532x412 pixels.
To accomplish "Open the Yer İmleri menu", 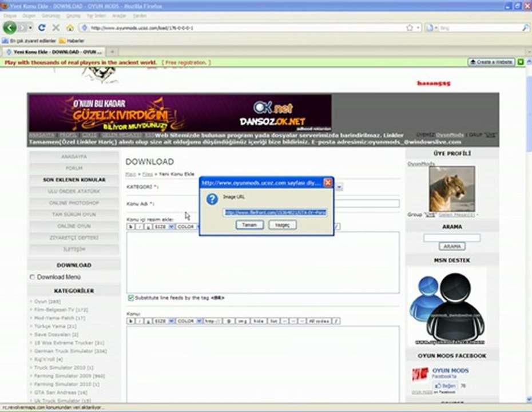I will click(x=96, y=15).
